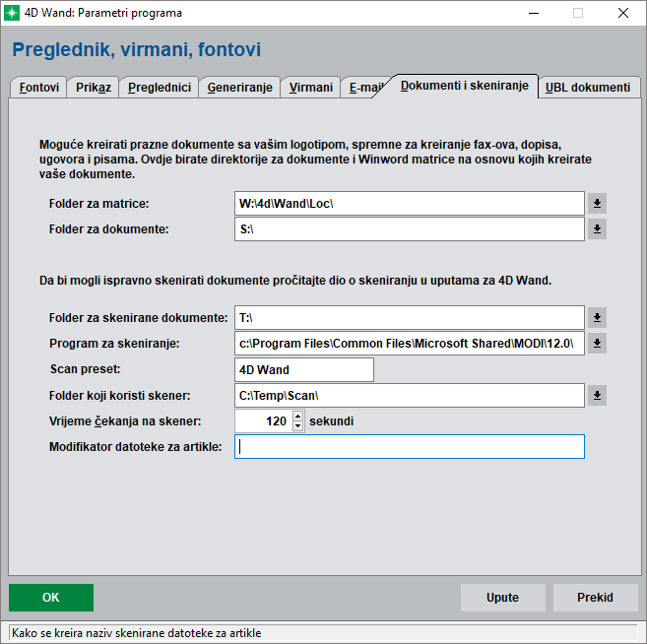Open the Fontovi tab
647x644 pixels.
39,88
